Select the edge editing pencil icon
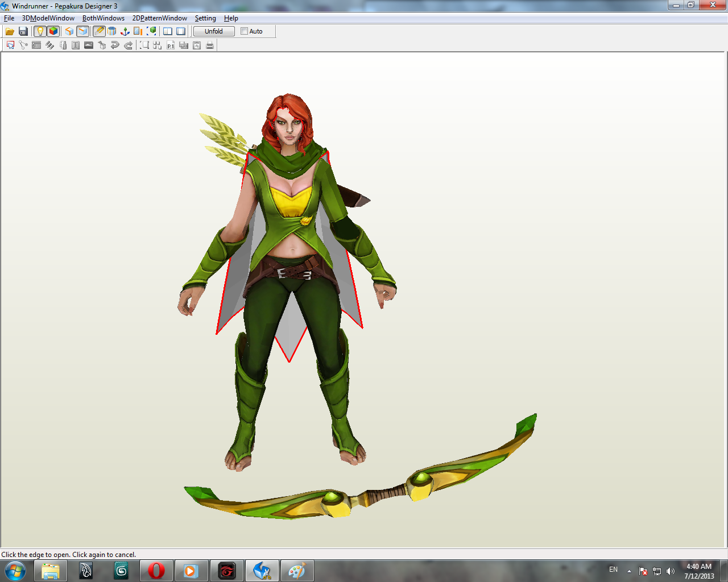 [x=98, y=31]
